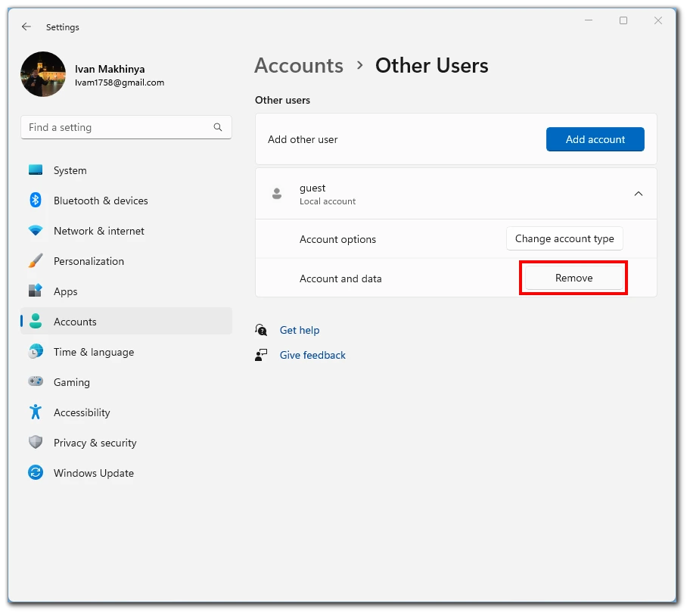Screen dimensions: 690x616
Task: Open Windows Update from the sidebar
Action: pos(93,473)
